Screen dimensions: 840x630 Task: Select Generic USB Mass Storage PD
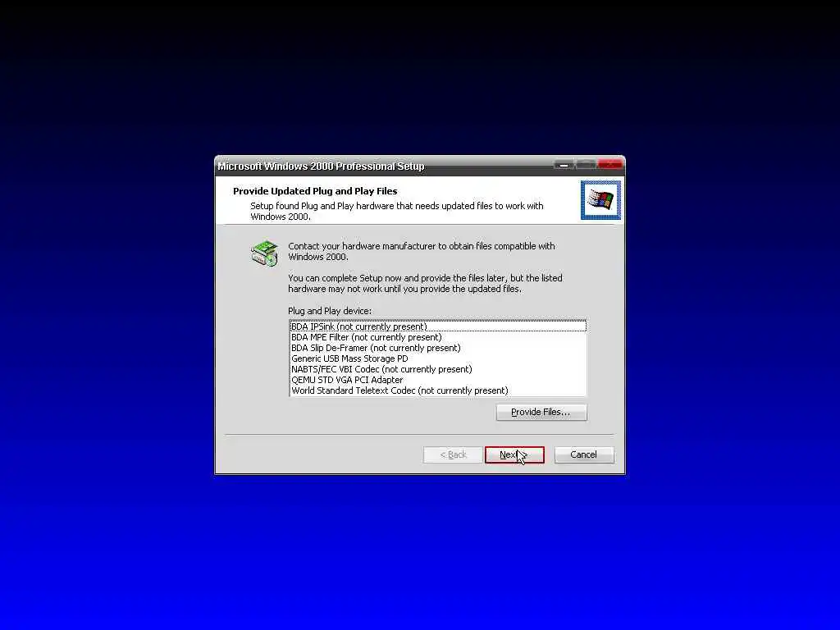click(438, 358)
